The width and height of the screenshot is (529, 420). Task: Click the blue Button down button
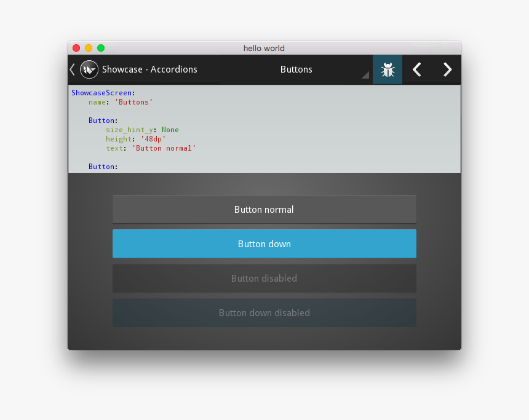click(264, 244)
